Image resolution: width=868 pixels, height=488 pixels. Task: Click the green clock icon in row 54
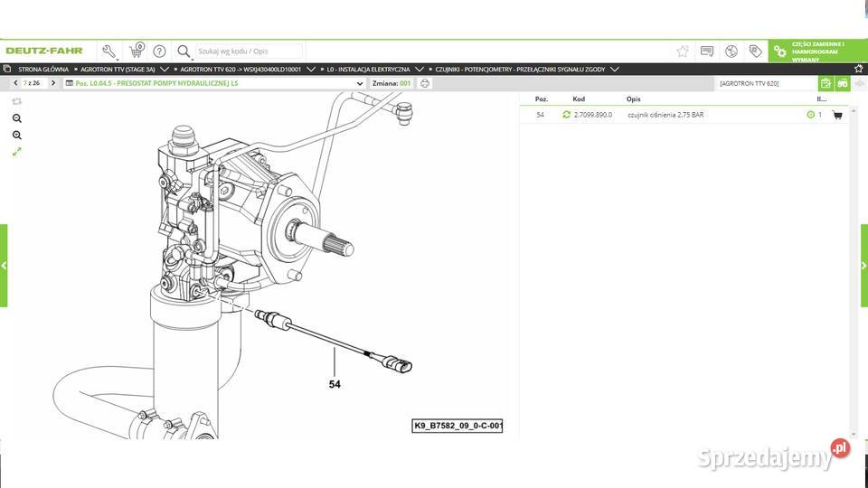coord(810,115)
